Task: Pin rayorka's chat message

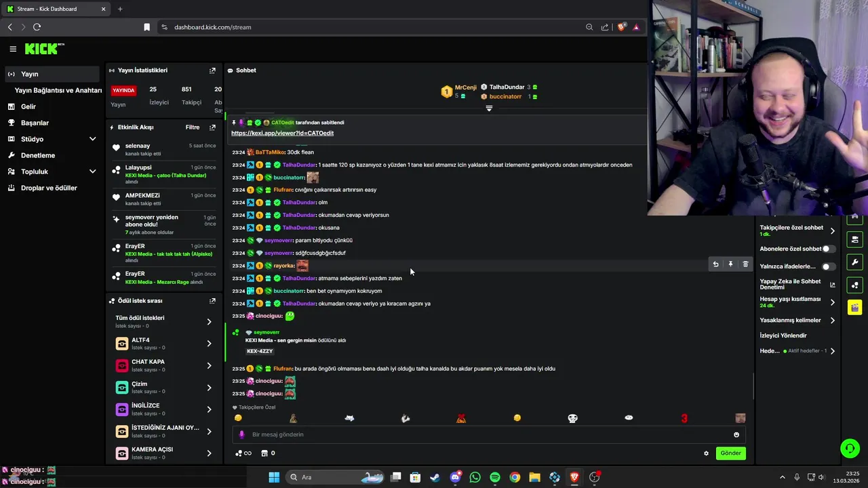Action: [x=730, y=264]
